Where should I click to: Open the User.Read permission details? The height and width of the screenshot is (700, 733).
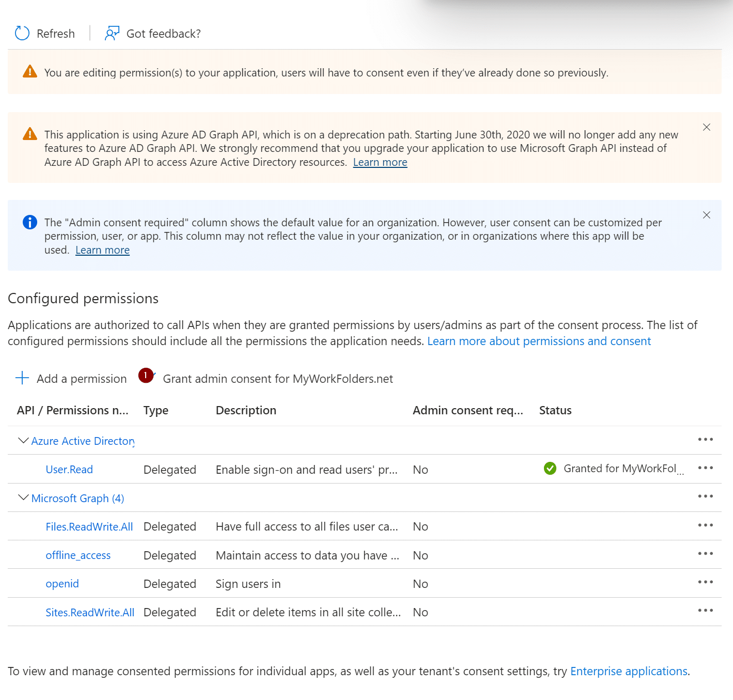(x=69, y=469)
